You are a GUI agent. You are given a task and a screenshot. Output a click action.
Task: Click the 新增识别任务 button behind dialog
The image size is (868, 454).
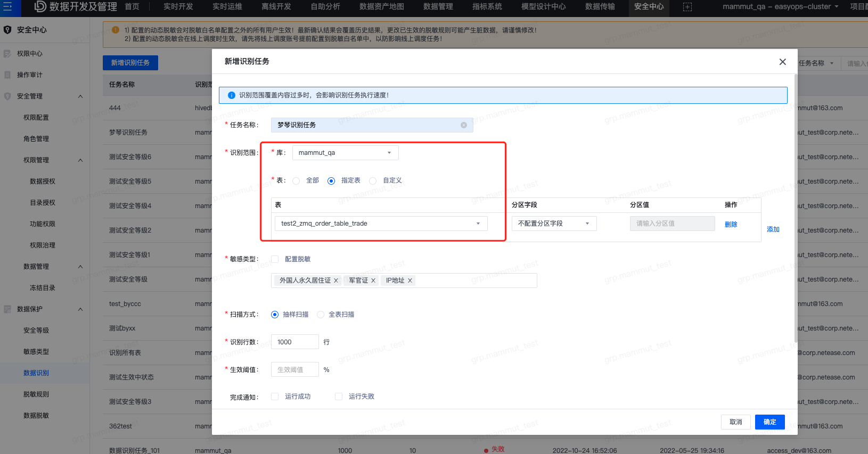click(x=130, y=63)
